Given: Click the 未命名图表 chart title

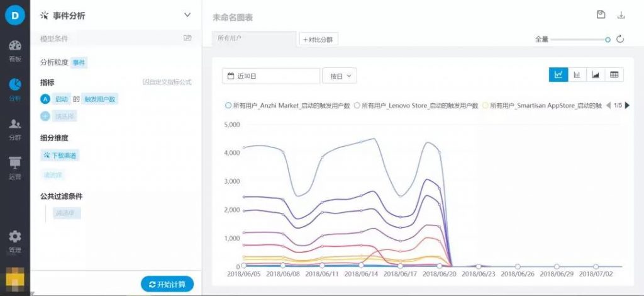Looking at the screenshot, I should tap(233, 17).
